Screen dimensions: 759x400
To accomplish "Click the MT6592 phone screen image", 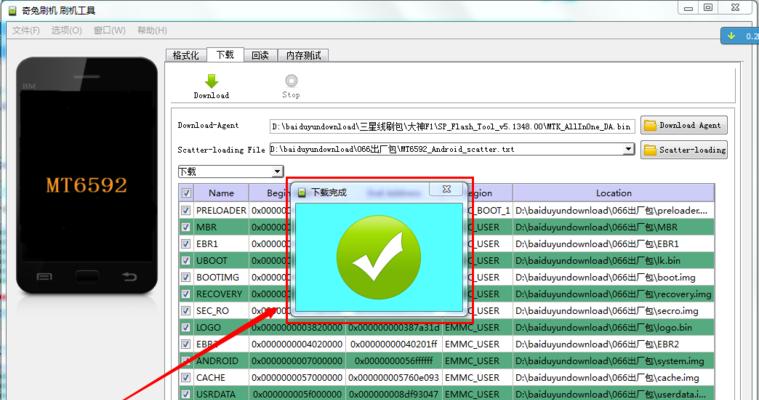I will [x=87, y=176].
